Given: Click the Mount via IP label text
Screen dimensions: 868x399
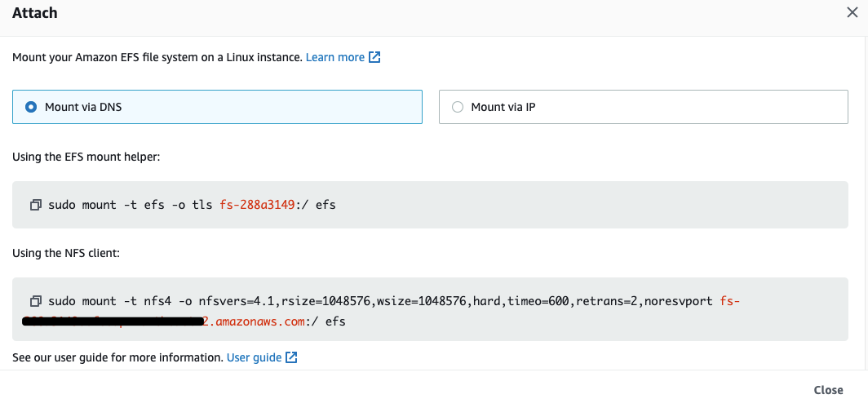Looking at the screenshot, I should [x=503, y=107].
